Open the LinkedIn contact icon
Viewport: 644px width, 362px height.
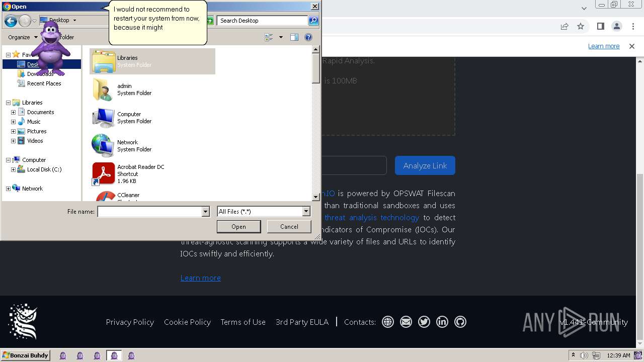click(442, 322)
